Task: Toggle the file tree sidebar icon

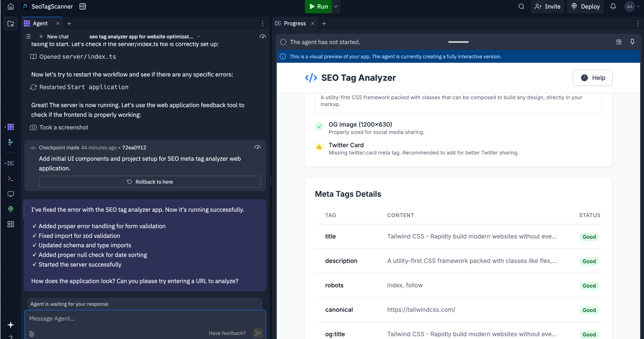Action: pos(11,24)
